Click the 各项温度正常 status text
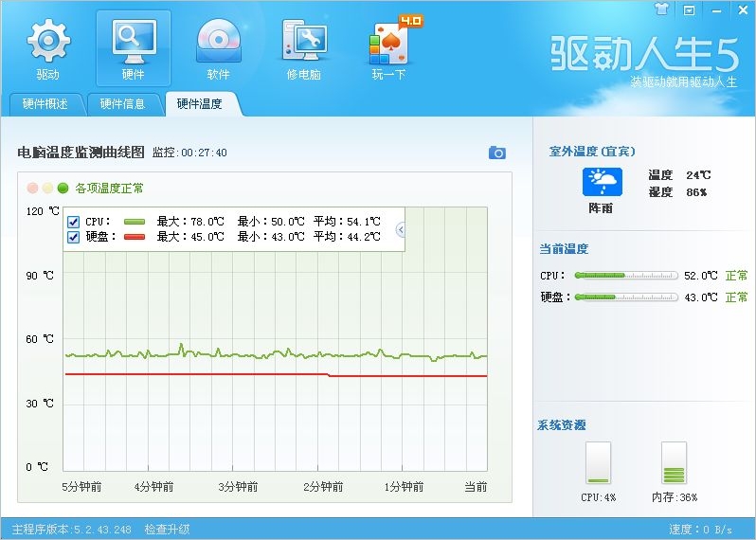The image size is (756, 540). tap(109, 188)
